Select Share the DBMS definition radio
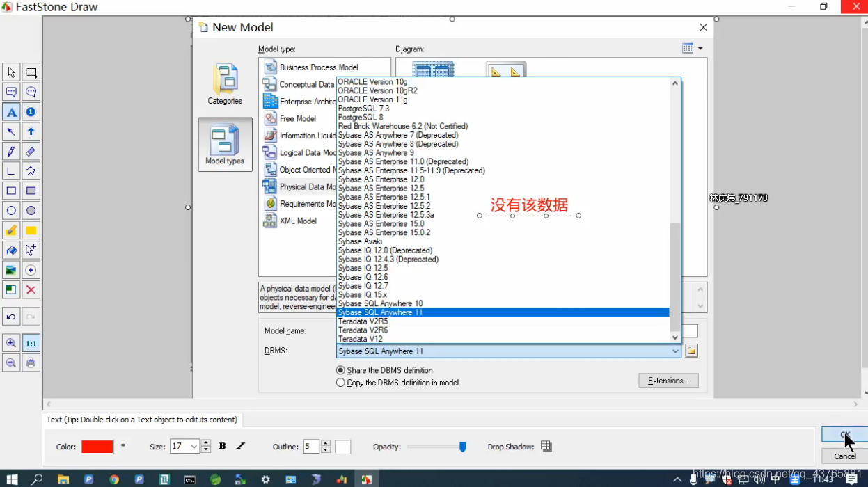 click(340, 370)
